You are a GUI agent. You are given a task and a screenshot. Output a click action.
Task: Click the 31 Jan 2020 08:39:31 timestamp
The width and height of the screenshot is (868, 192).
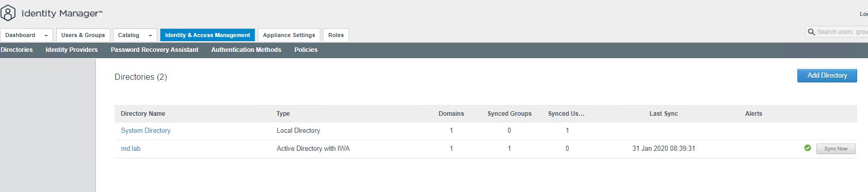point(664,149)
